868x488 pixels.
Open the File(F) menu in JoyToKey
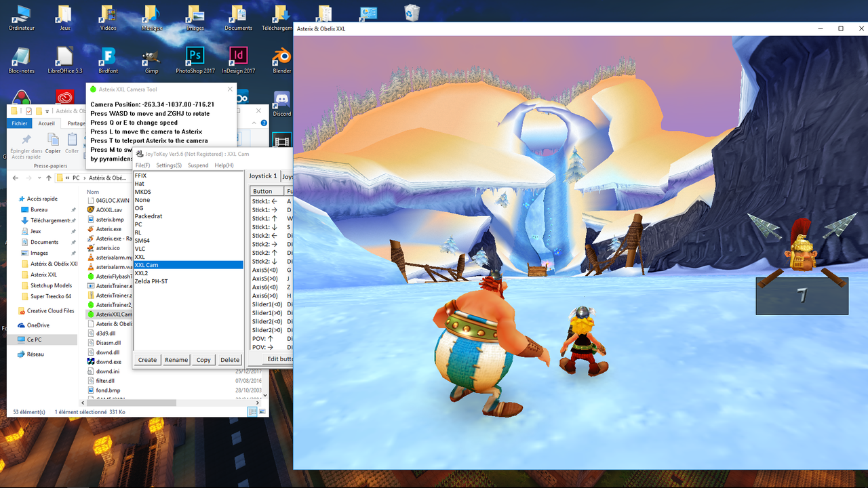coord(142,165)
